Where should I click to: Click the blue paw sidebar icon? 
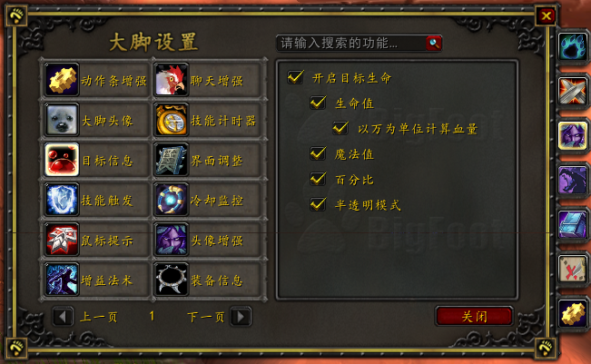[x=572, y=46]
